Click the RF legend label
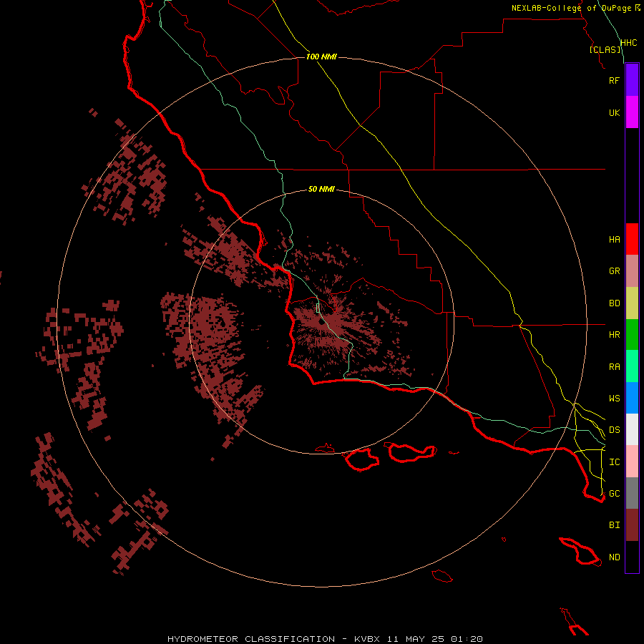Viewport: 644px width, 644px height. point(614,80)
